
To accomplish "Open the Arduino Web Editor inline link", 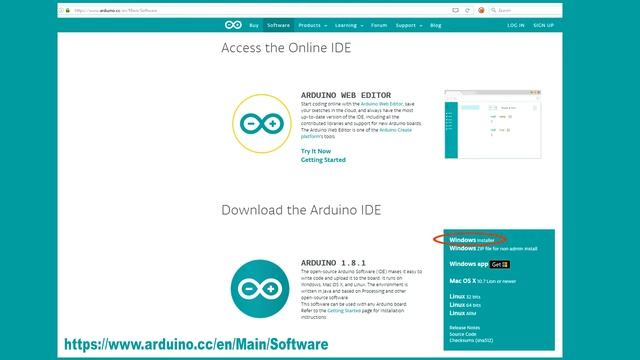I will pos(382,104).
